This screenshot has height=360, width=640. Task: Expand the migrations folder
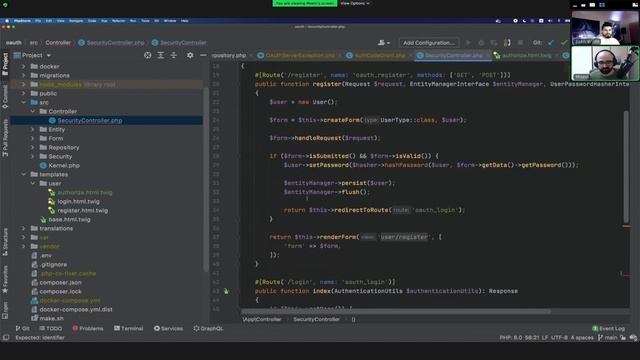pos(24,75)
